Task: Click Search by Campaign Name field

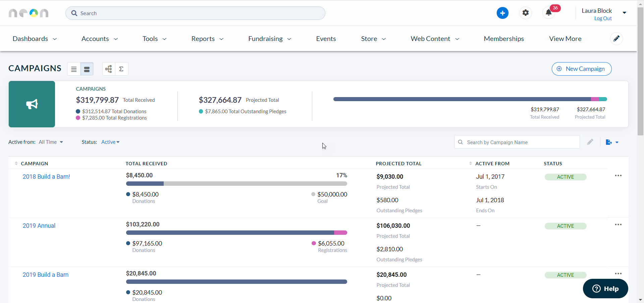Action: (x=517, y=142)
